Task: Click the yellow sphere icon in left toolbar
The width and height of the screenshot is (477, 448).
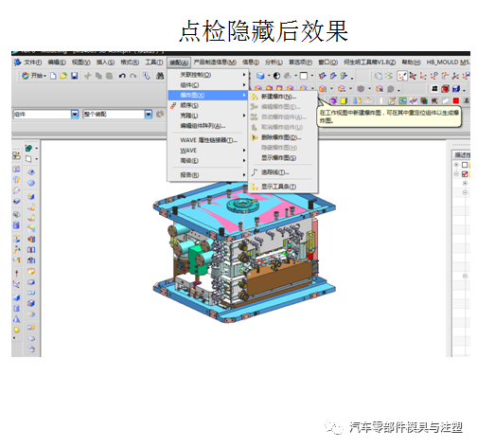Action: click(16, 330)
